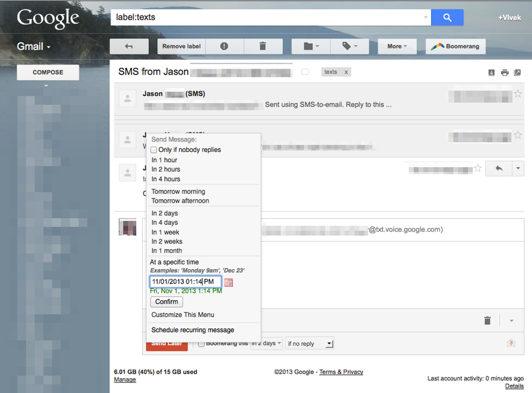Image resolution: width=532 pixels, height=393 pixels.
Task: Open Manage storage link
Action: (x=125, y=380)
